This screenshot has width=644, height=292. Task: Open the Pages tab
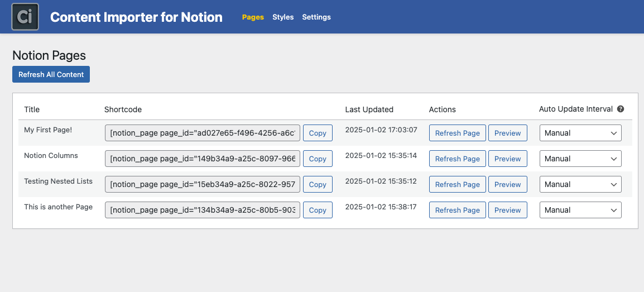(x=253, y=17)
